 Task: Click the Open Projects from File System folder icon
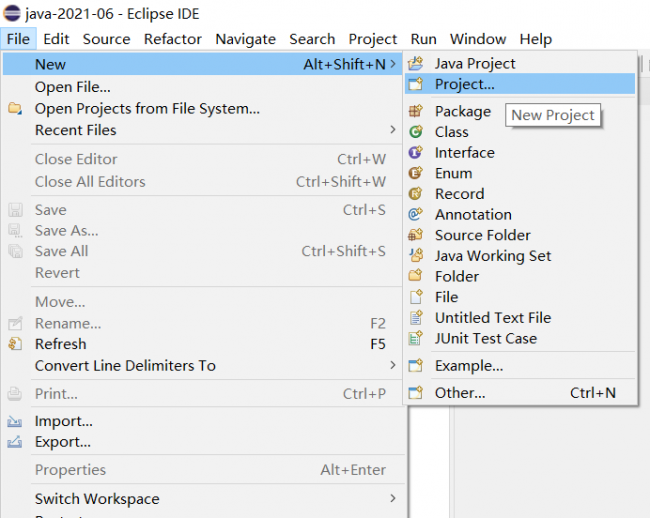coord(15,109)
